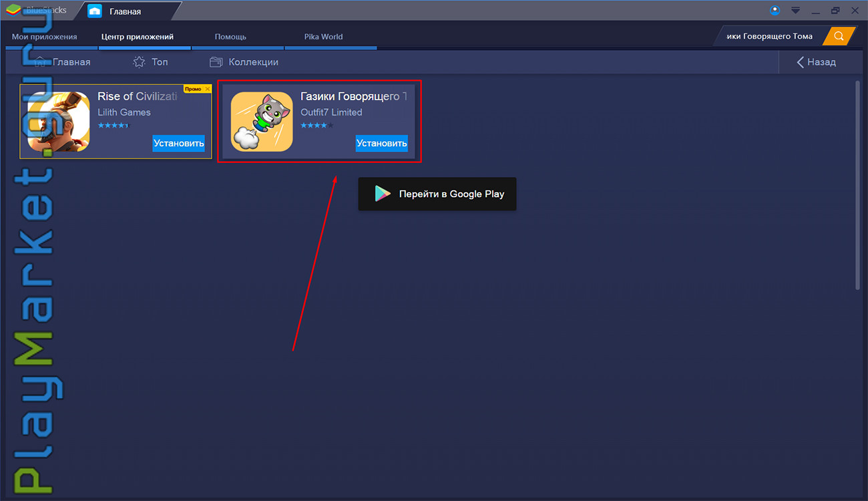Click Перейти в Google Play button
The image size is (868, 501).
coord(437,194)
